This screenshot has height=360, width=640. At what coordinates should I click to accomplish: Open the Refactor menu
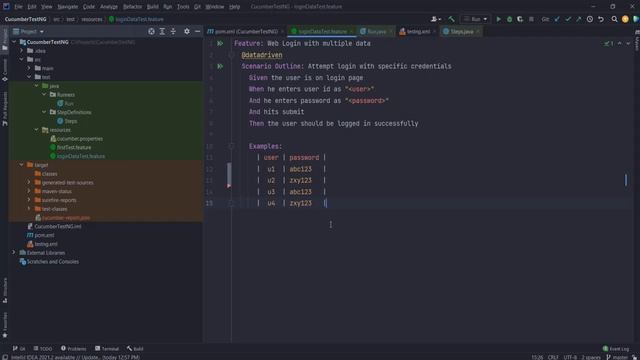tap(132, 7)
